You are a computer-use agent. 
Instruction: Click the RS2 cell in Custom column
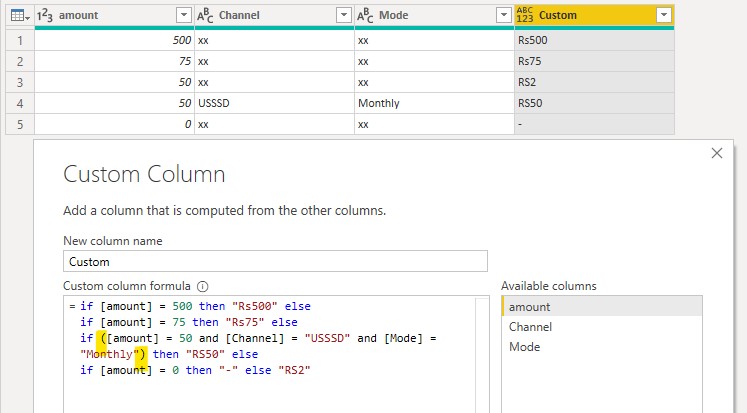(x=595, y=82)
